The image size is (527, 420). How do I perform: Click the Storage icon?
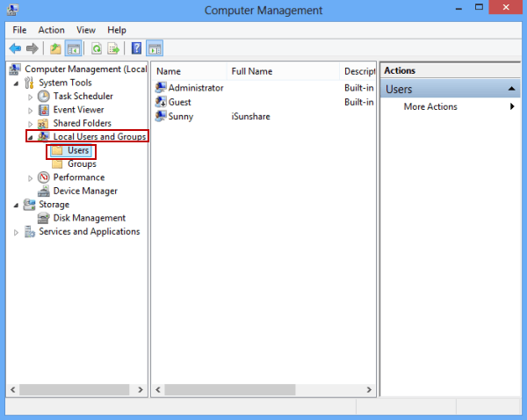coord(29,205)
